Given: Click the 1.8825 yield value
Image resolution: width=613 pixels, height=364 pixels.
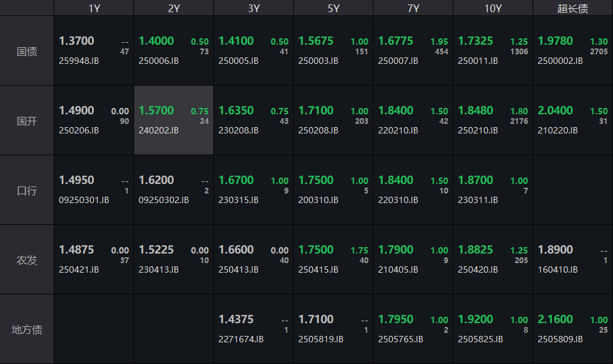Looking at the screenshot, I should (x=476, y=250).
